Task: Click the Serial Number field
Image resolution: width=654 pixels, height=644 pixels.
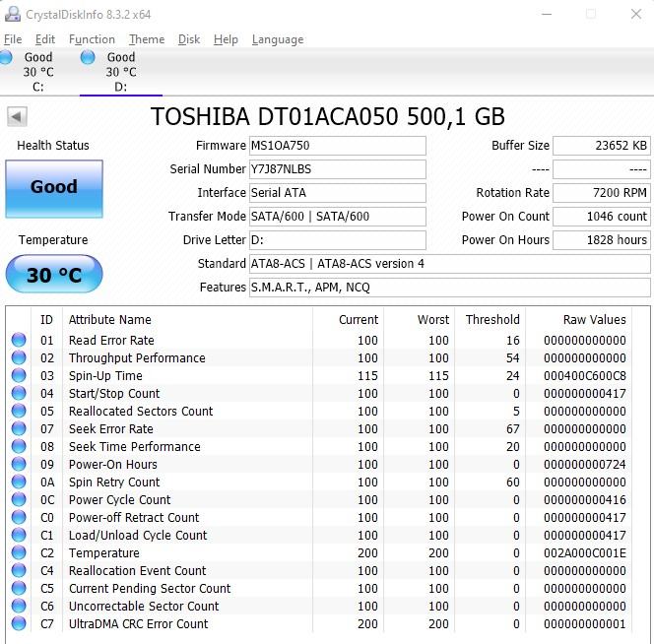Action: tap(337, 169)
